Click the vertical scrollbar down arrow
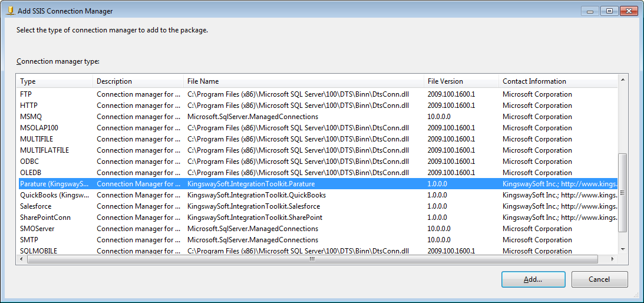 [623, 249]
